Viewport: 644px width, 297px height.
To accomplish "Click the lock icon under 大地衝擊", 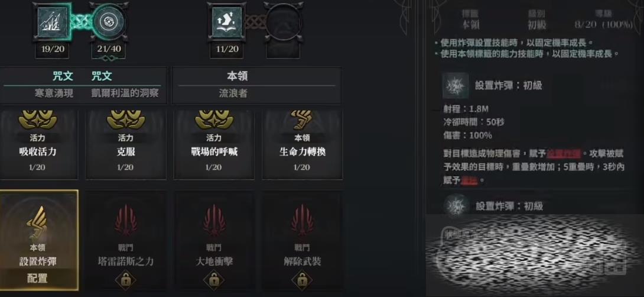I will point(214,280).
